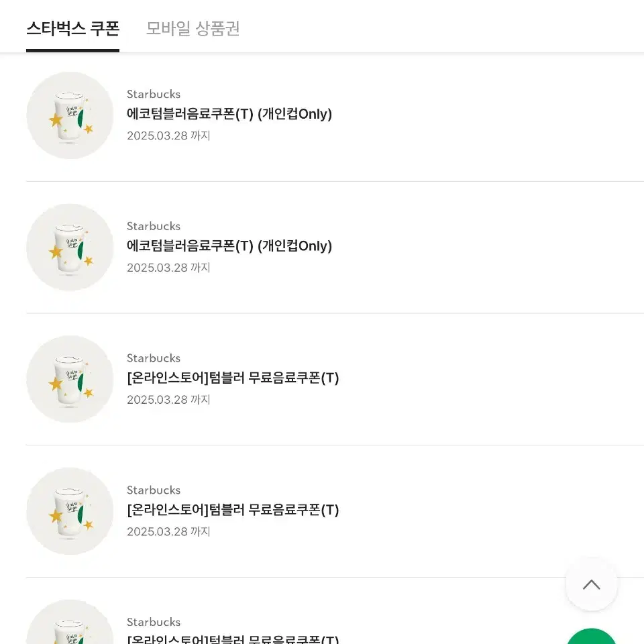Open second [온라인스토어]텀블러 무료음료쿠폰(T) title
The image size is (644, 644).
pyautogui.click(x=233, y=510)
